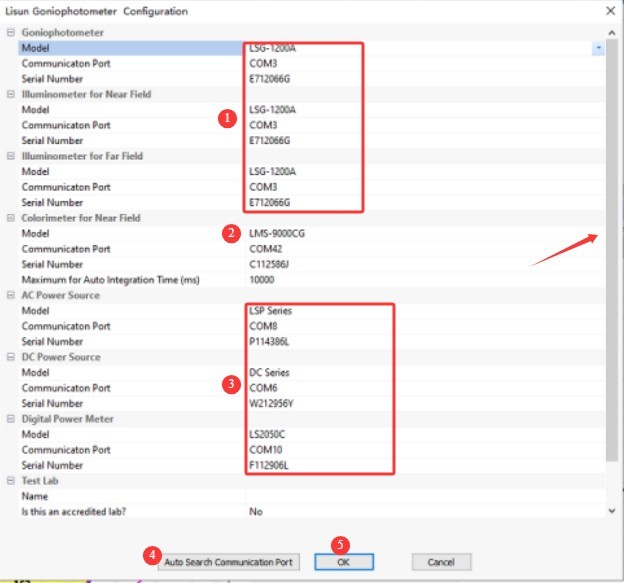
Task: Click the Test Lab Name input field
Action: [x=426, y=497]
